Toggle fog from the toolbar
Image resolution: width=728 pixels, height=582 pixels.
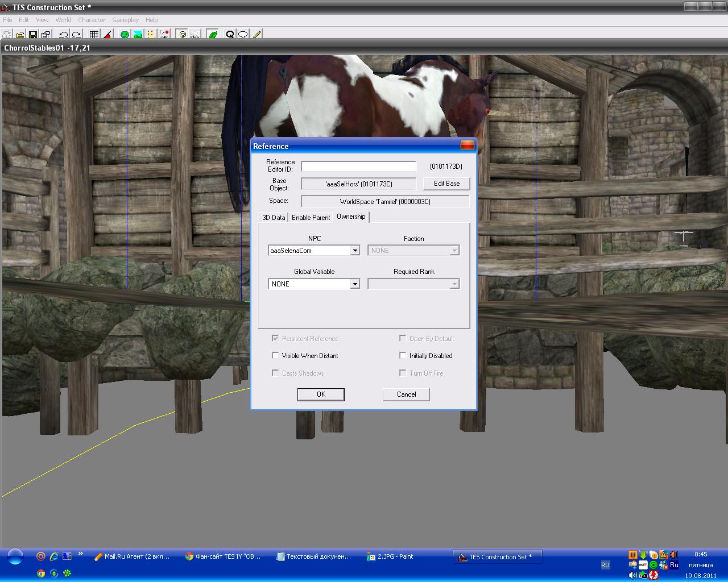195,35
